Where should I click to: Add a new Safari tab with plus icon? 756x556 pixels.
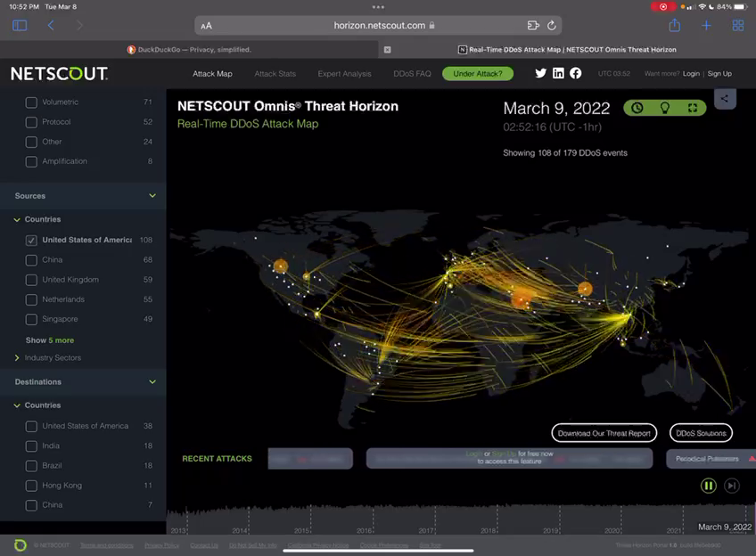point(706,26)
